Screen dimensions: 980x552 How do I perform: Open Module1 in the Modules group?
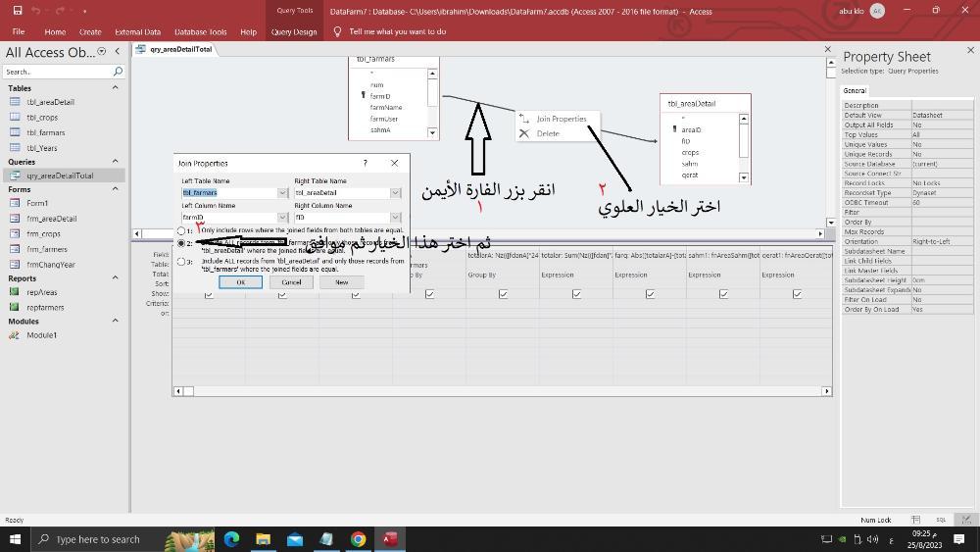(x=41, y=335)
